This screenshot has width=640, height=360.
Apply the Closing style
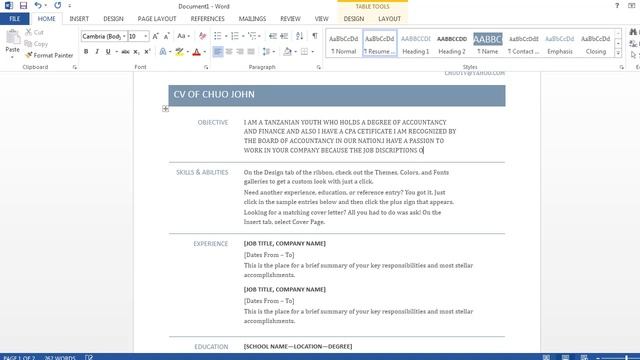[x=596, y=43]
